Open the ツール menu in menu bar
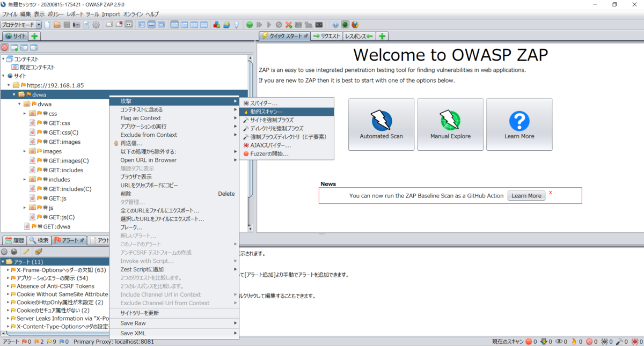 tap(92, 14)
